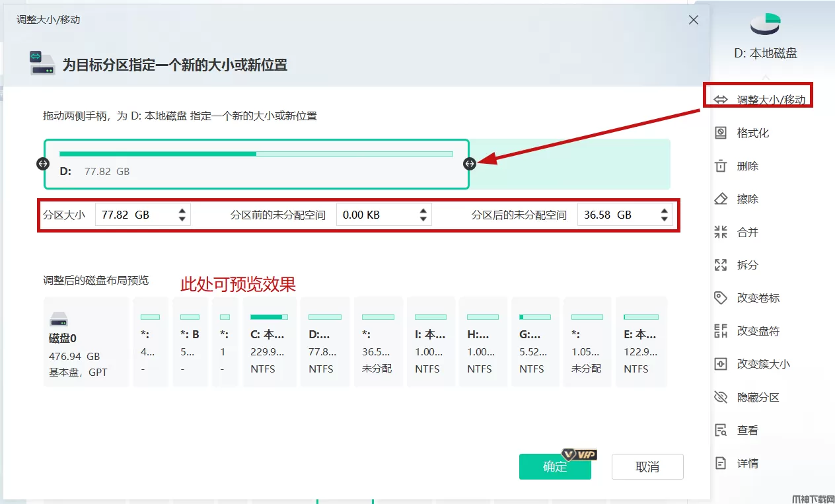Click the Details (详情) document icon

click(x=721, y=463)
